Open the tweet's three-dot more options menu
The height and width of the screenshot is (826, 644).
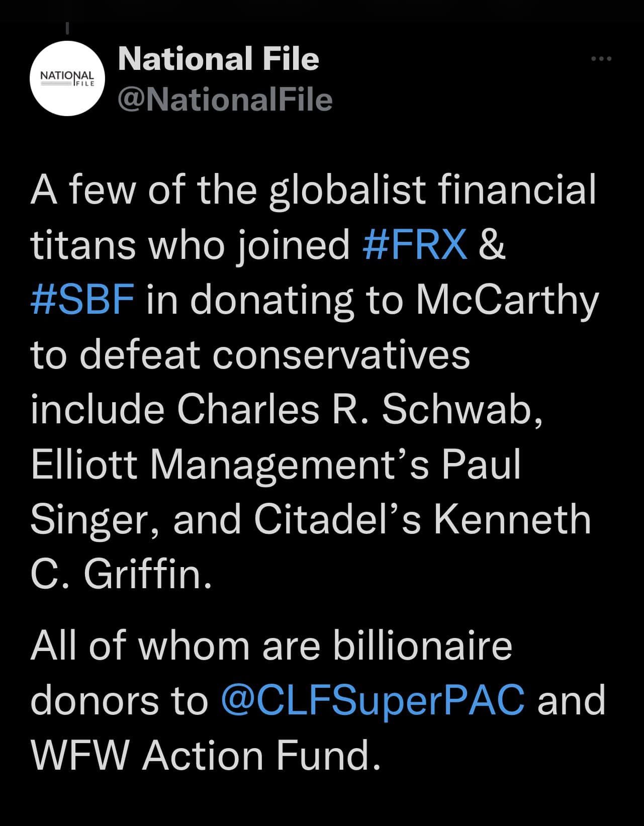tap(601, 59)
